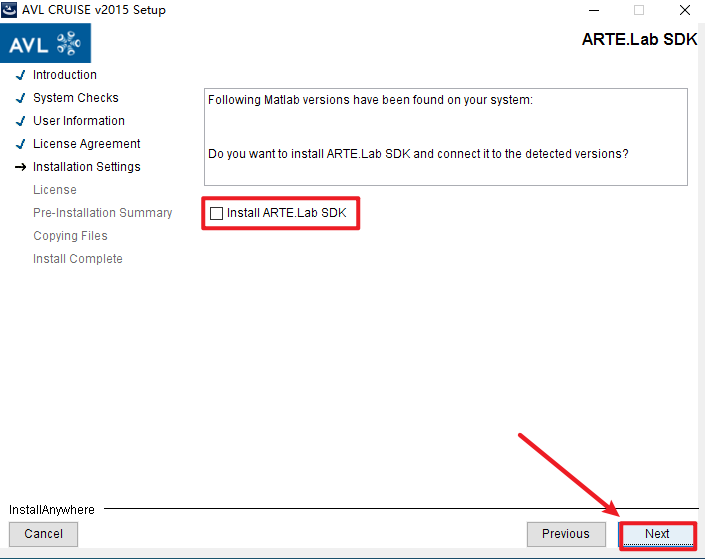Close the AVL CRUISE Setup window
705x559 pixels.
tap(684, 10)
